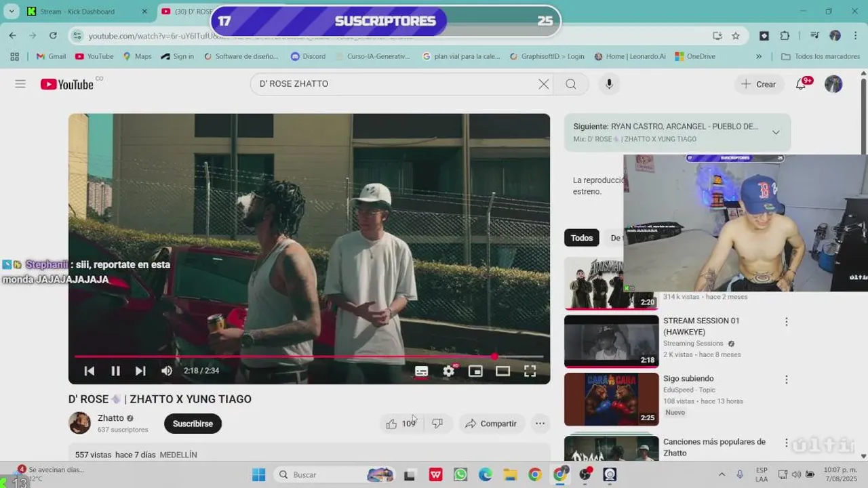Reload the YouTube page
The width and height of the screenshot is (868, 488).
pyautogui.click(x=53, y=35)
